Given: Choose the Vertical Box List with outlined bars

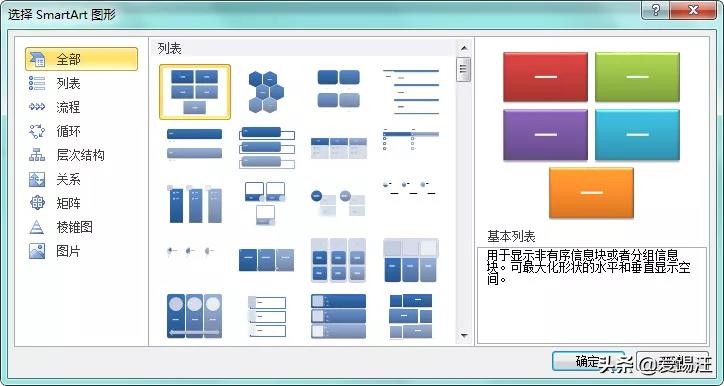Looking at the screenshot, I should (266, 147).
